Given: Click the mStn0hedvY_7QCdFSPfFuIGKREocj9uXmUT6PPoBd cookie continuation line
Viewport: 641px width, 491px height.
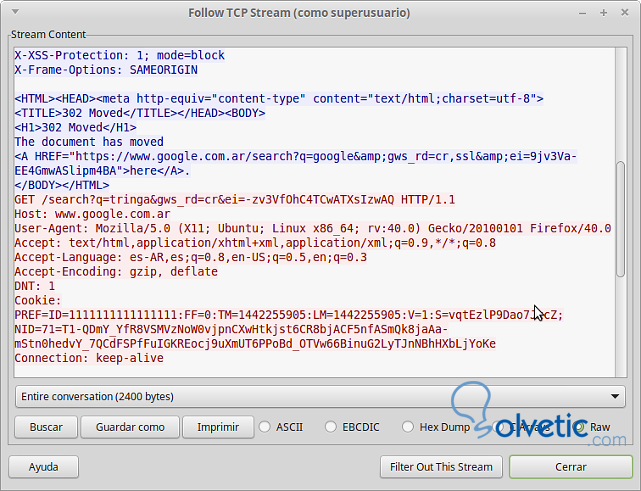Looking at the screenshot, I should [x=255, y=344].
